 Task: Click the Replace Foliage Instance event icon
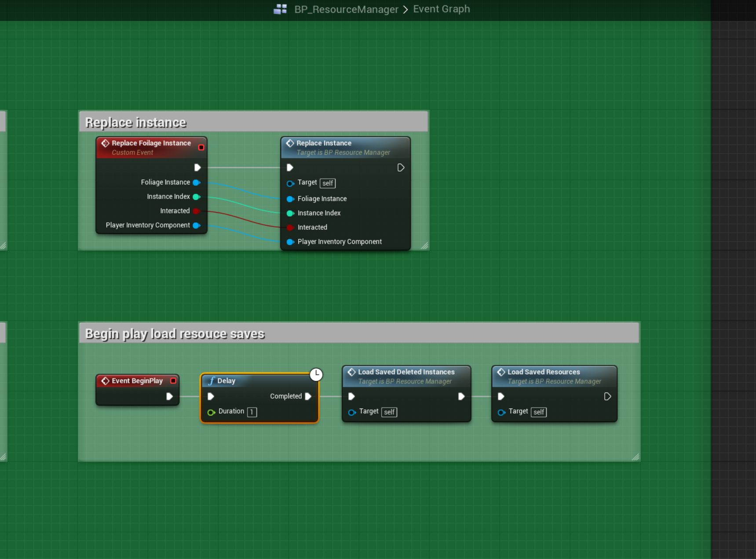pos(105,143)
